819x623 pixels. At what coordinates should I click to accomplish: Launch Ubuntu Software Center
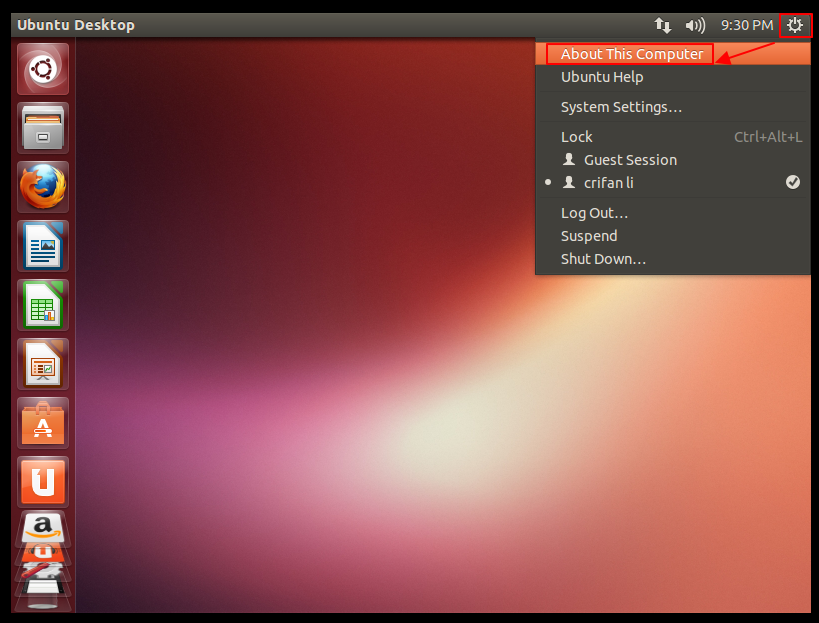(x=43, y=423)
